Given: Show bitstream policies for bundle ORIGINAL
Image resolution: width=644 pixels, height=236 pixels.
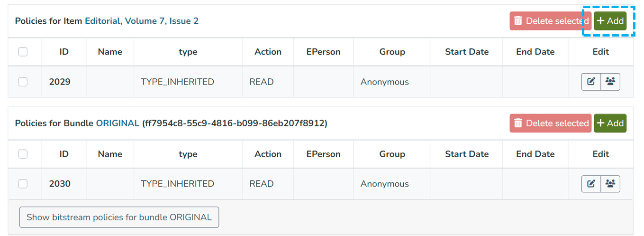Looking at the screenshot, I should tap(119, 217).
